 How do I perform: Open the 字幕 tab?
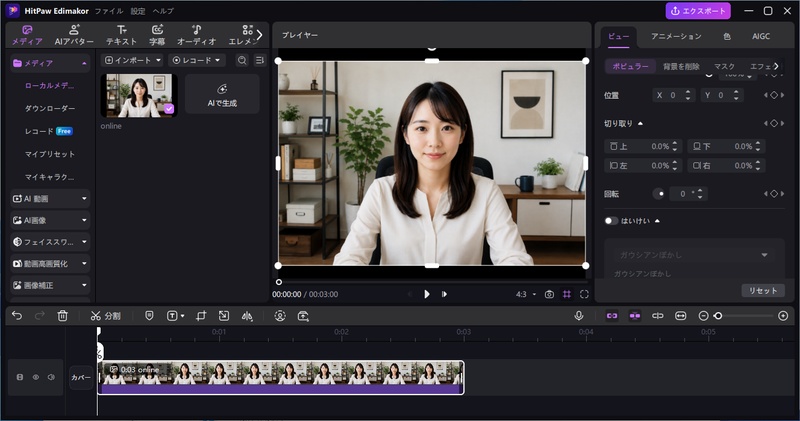click(x=157, y=35)
